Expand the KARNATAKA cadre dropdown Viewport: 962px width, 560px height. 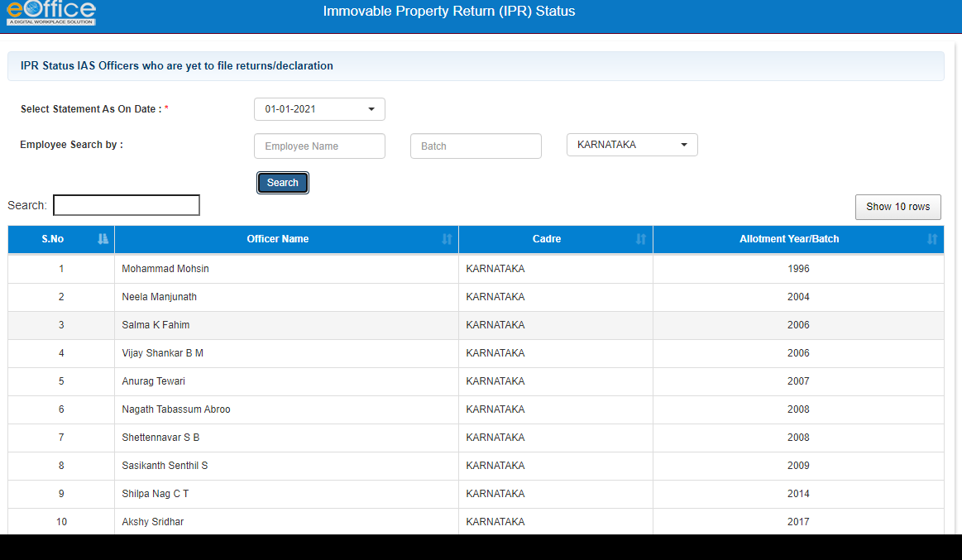[632, 145]
